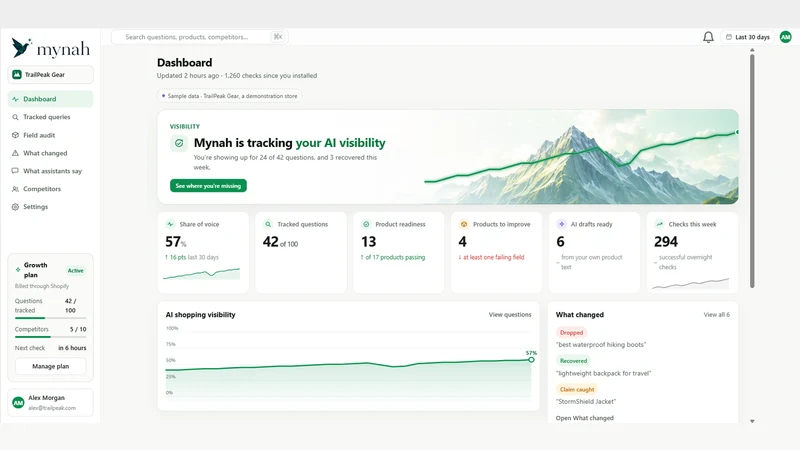Click the What assistants say chat icon
Screen dimensions: 800x450
15,171
